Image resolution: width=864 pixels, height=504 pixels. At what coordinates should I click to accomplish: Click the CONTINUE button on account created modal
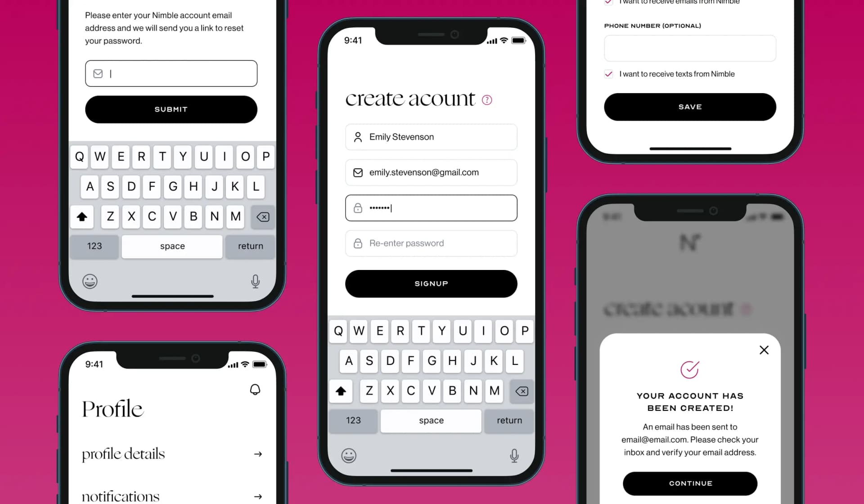690,484
